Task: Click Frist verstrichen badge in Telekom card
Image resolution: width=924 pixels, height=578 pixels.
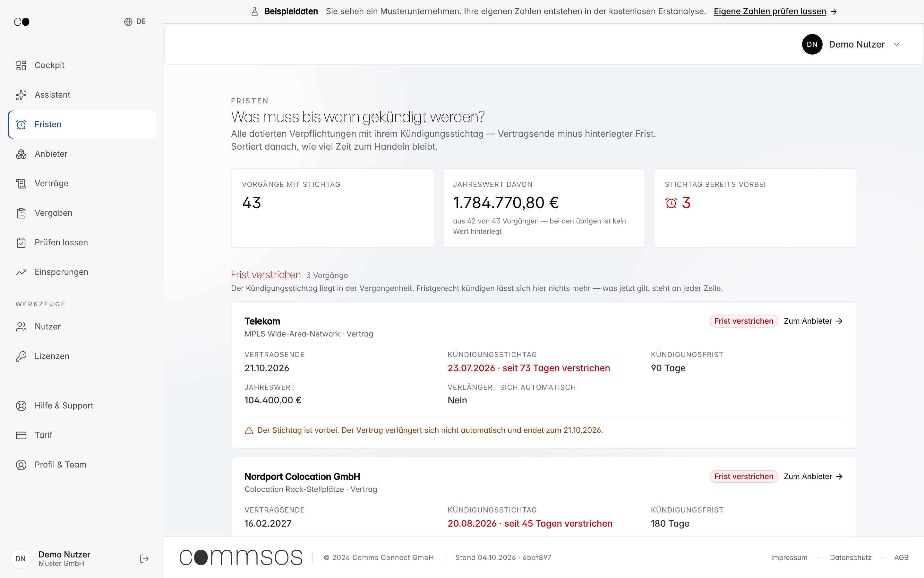Action: point(743,321)
